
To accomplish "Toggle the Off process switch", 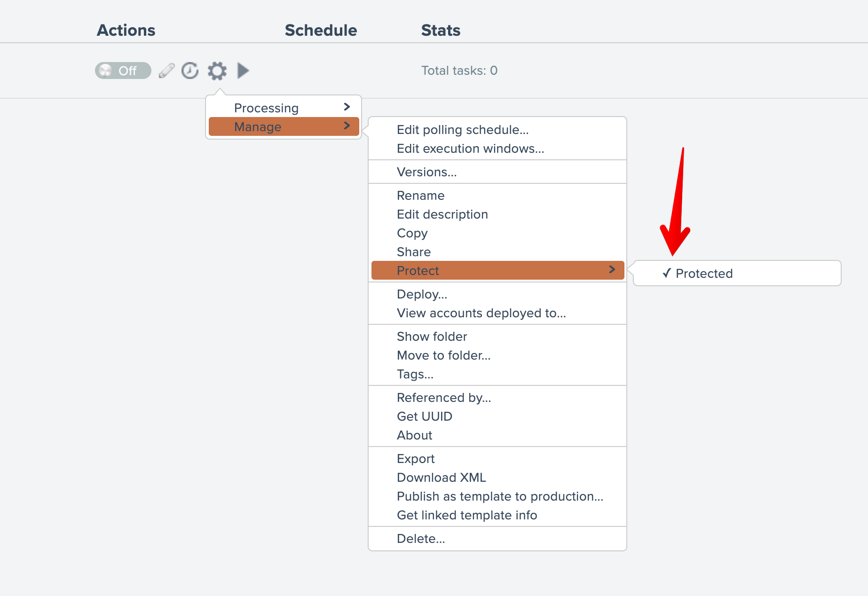I will [x=123, y=71].
